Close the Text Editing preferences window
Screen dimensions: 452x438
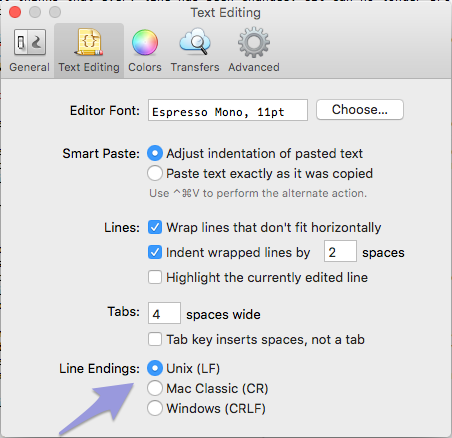point(15,12)
